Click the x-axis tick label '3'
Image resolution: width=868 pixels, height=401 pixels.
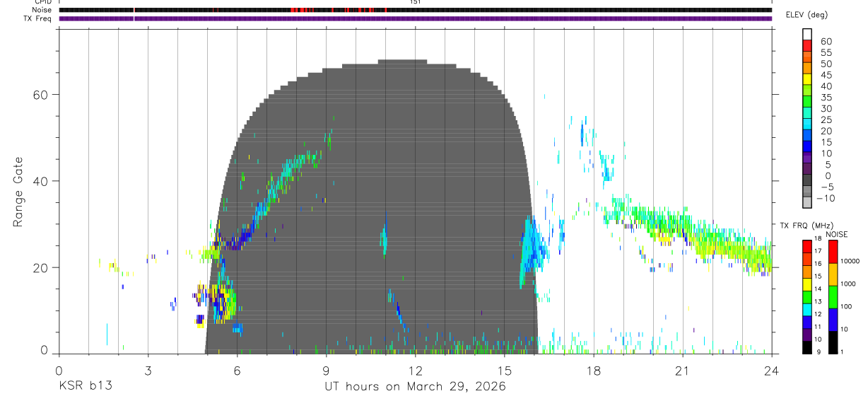148,370
